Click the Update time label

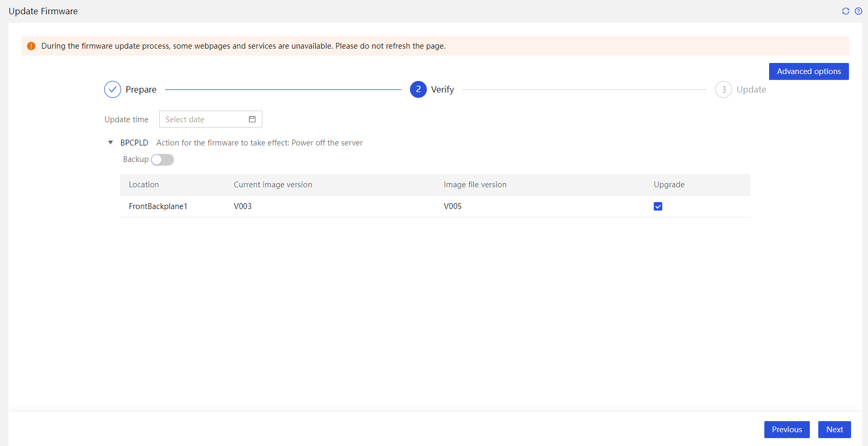tap(126, 120)
